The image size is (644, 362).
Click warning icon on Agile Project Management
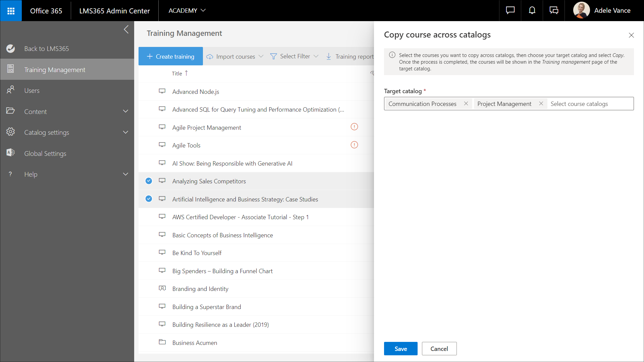(354, 127)
